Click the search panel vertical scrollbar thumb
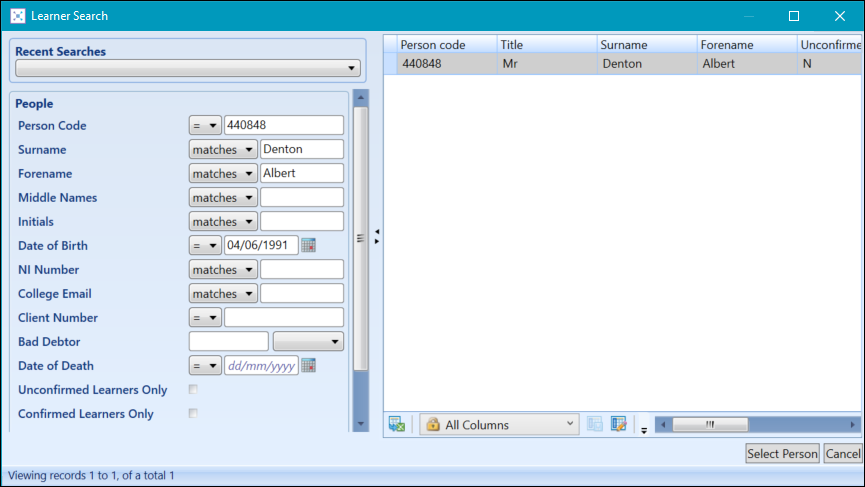The image size is (865, 487). pyautogui.click(x=361, y=238)
